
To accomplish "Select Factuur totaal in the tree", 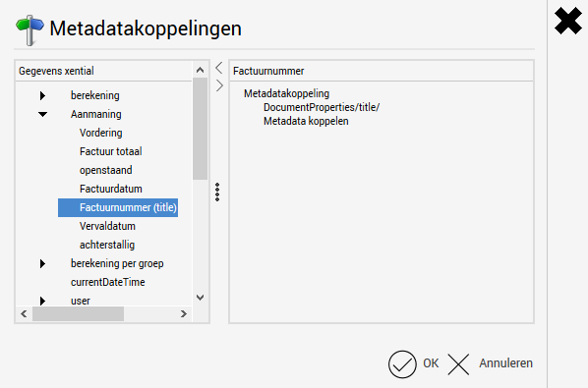I will [111, 151].
